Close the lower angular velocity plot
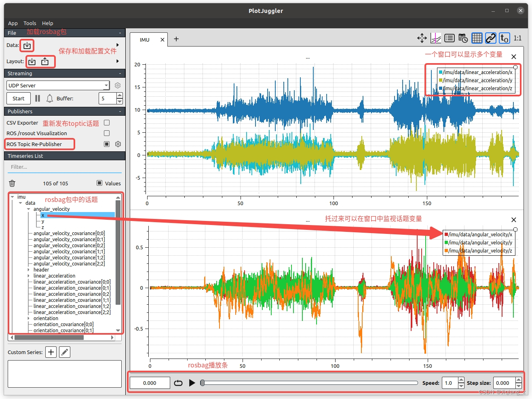The height and width of the screenshot is (399, 532). click(513, 220)
